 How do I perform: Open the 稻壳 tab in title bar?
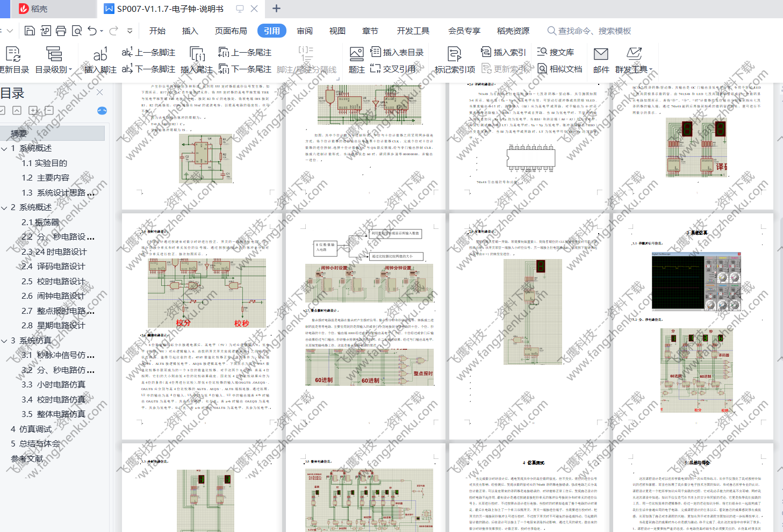coord(33,9)
